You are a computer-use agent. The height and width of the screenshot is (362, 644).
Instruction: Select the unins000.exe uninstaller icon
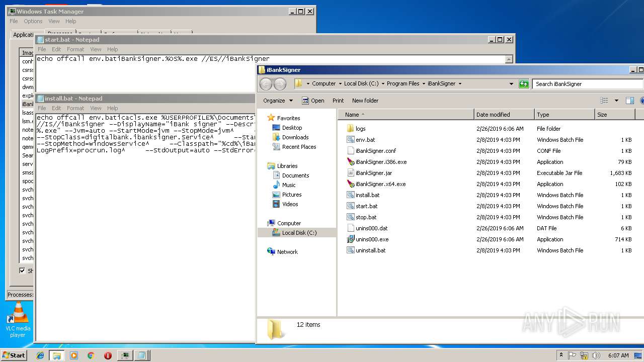351,239
